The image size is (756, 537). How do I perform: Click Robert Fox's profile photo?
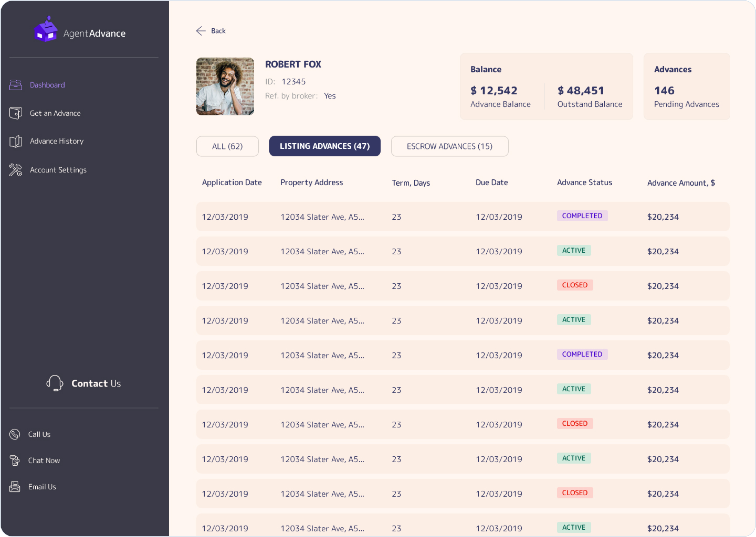pos(225,87)
